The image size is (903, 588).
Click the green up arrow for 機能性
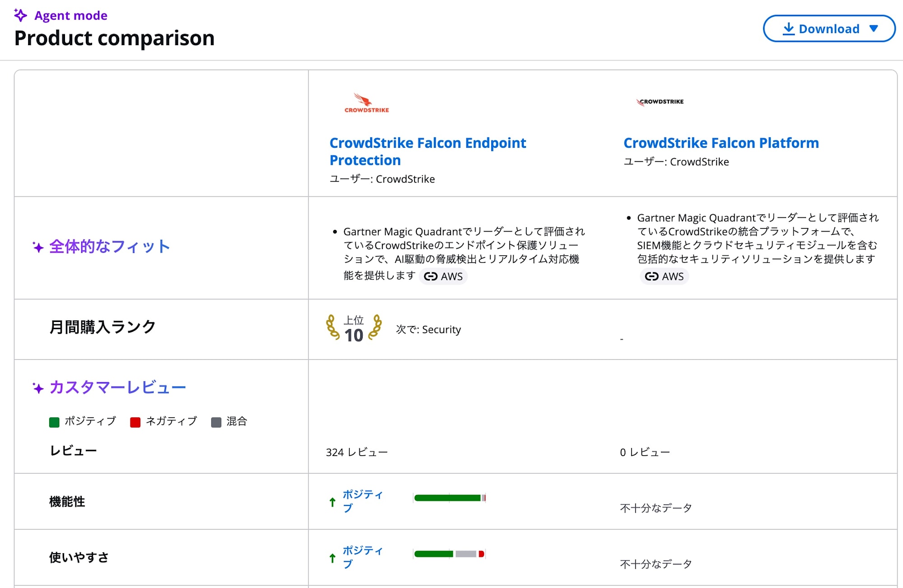pos(333,502)
